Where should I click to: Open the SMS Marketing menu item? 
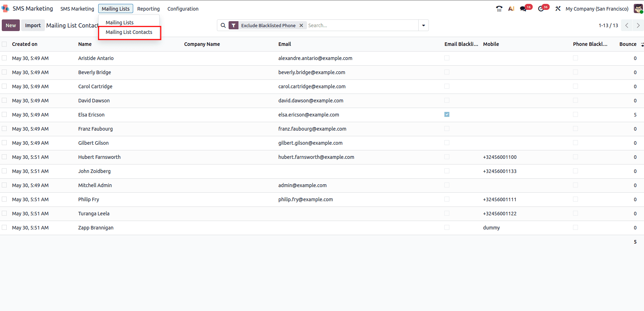(77, 9)
